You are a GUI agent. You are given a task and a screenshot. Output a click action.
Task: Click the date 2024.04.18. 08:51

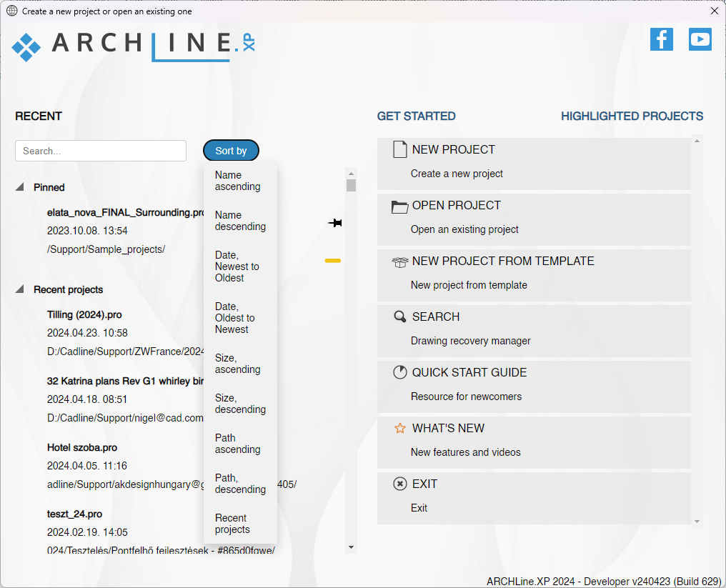click(87, 399)
